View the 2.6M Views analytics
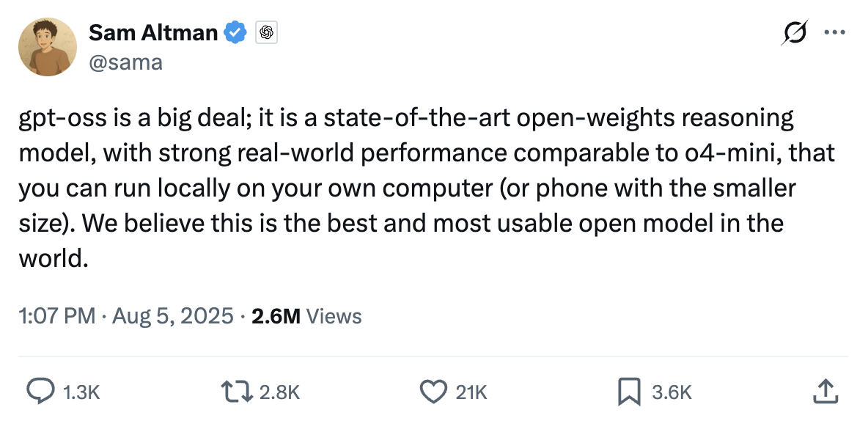This screenshot has width=868, height=421. [306, 316]
